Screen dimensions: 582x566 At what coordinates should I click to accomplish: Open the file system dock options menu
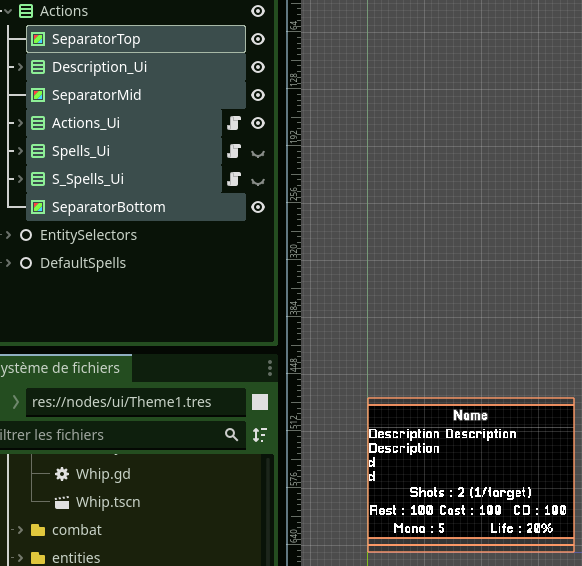(270, 368)
